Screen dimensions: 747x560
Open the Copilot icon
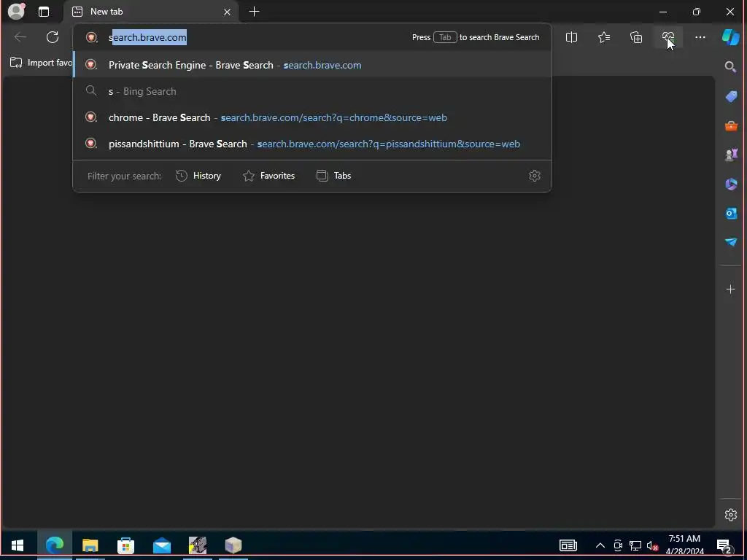click(x=730, y=37)
